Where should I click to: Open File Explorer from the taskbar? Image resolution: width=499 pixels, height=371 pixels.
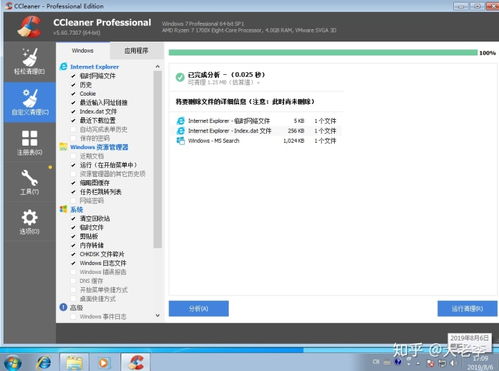(74, 363)
